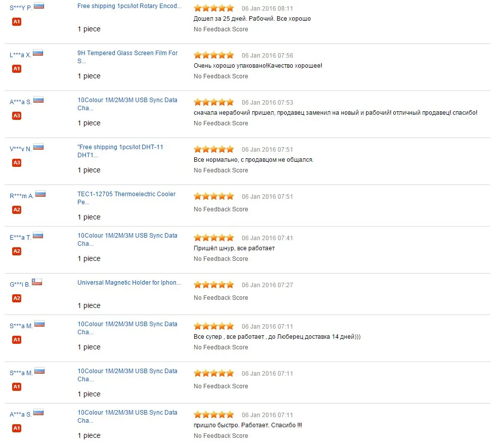Click the A3 badge under first A***a S.
496x448 pixels.
[17, 115]
